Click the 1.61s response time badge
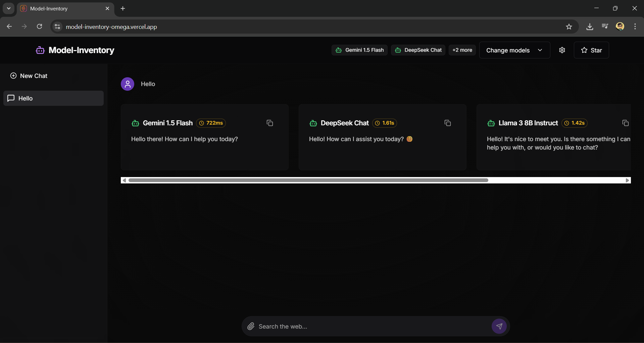 (385, 123)
